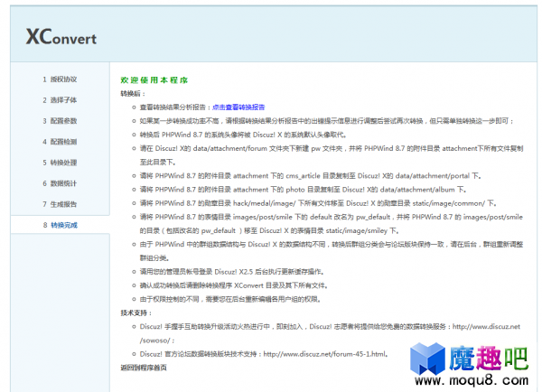Viewport: 542px width, 392px height.
Task: Click the 技术支持 section label
Action: click(x=135, y=313)
